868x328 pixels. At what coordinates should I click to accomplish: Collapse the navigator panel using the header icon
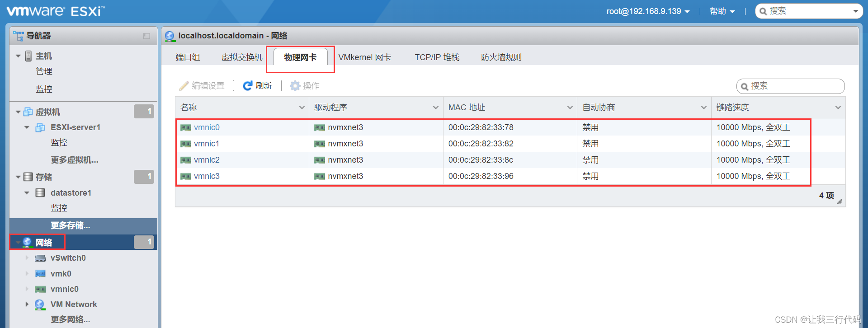146,36
